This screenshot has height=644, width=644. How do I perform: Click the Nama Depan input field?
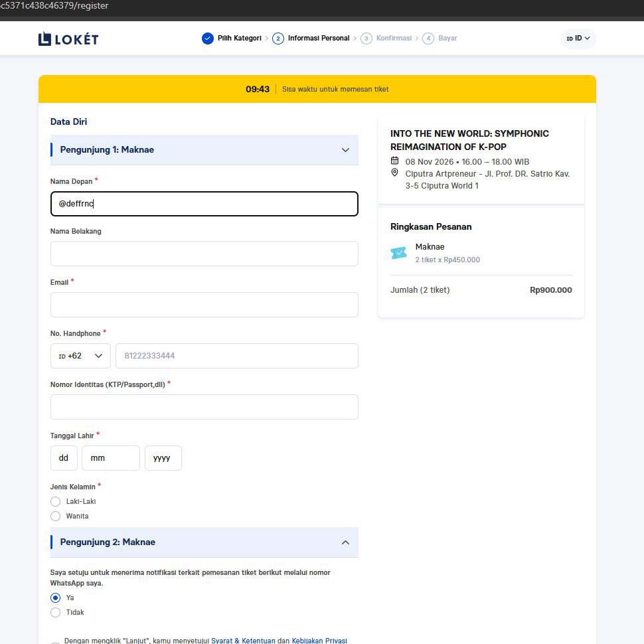(x=204, y=204)
